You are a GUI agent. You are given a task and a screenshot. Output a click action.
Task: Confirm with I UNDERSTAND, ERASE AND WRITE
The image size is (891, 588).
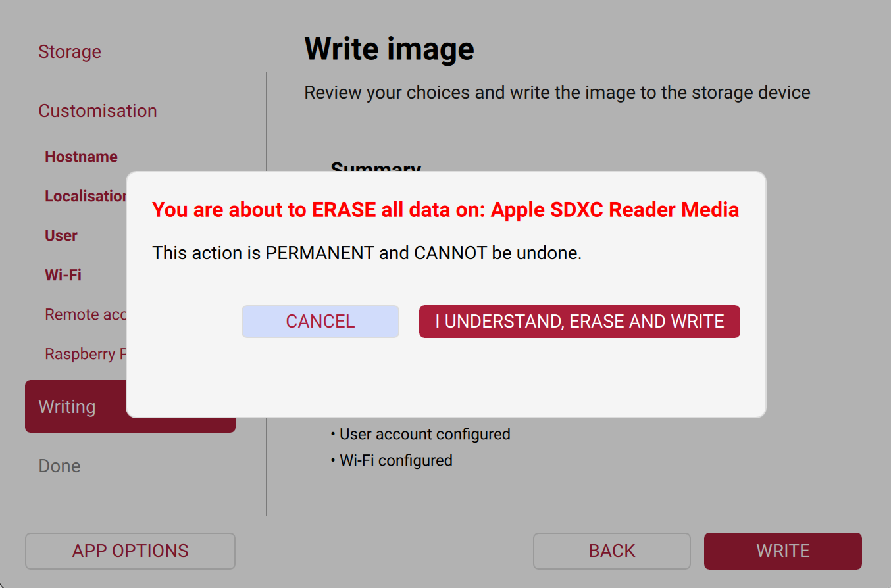(x=579, y=322)
